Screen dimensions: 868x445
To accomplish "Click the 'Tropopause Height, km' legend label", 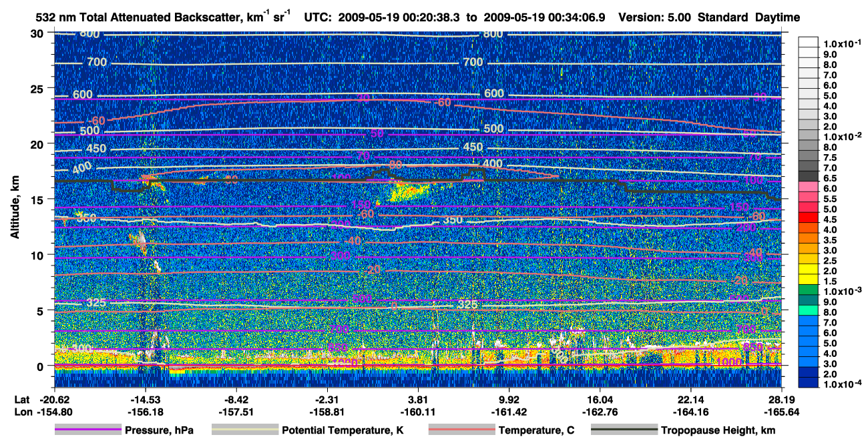I will click(x=718, y=430).
